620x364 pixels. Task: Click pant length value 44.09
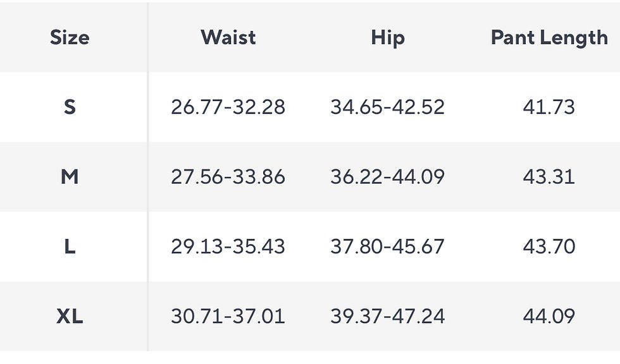click(x=549, y=315)
